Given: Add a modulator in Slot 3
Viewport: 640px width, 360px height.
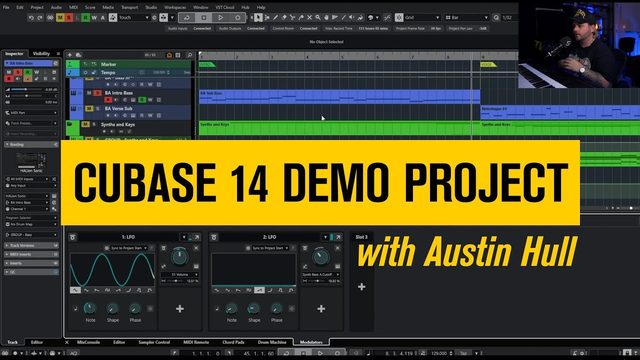Looking at the screenshot, I should 362,287.
